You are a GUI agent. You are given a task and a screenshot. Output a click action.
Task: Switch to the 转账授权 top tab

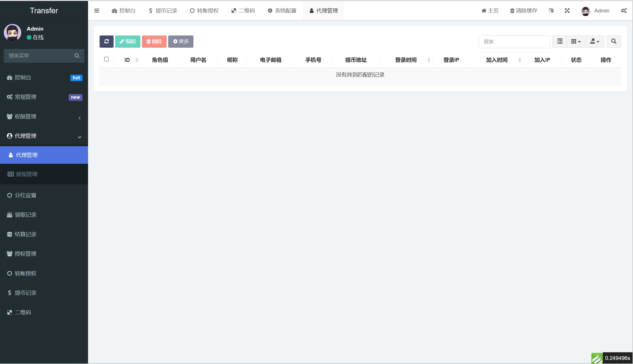point(204,11)
